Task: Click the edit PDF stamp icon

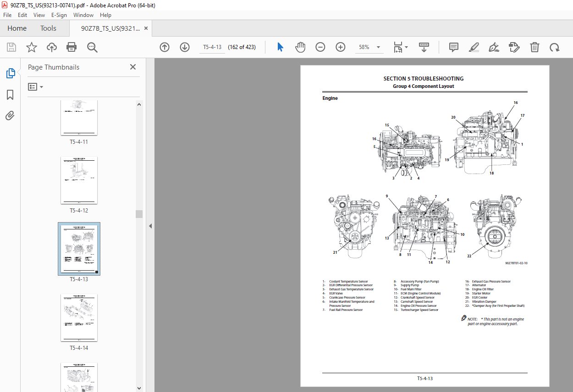Action: [514, 47]
